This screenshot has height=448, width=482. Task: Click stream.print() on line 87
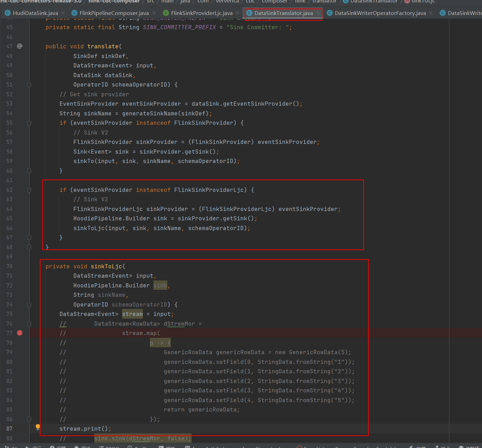(x=85, y=429)
